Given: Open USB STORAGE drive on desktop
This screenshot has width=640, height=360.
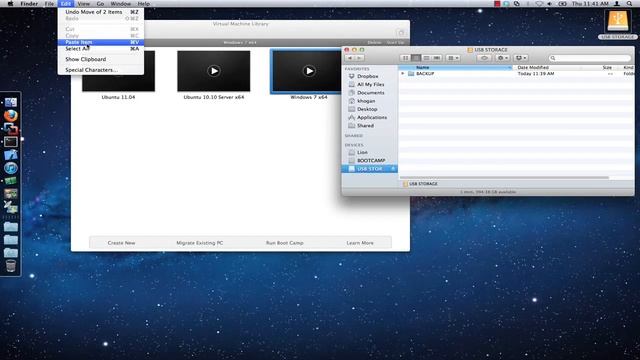Looking at the screenshot, I should point(618,23).
